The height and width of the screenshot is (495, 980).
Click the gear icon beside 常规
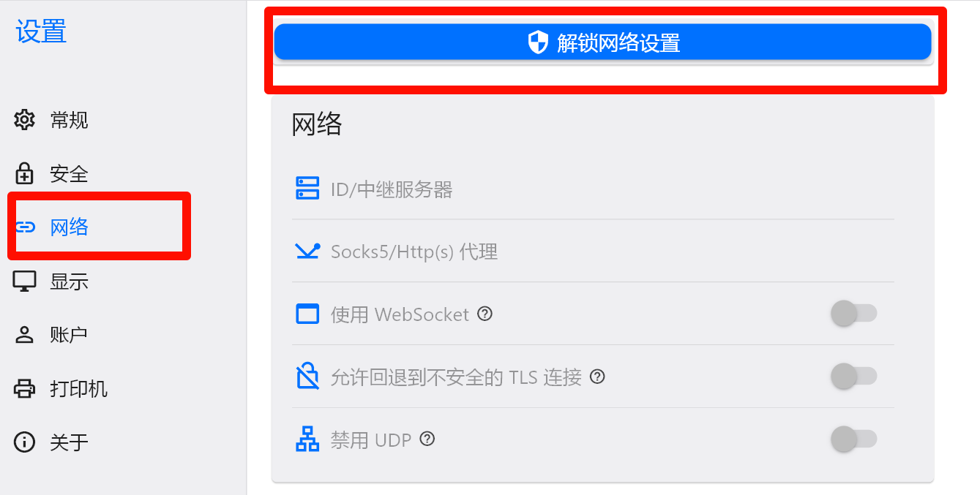point(25,120)
